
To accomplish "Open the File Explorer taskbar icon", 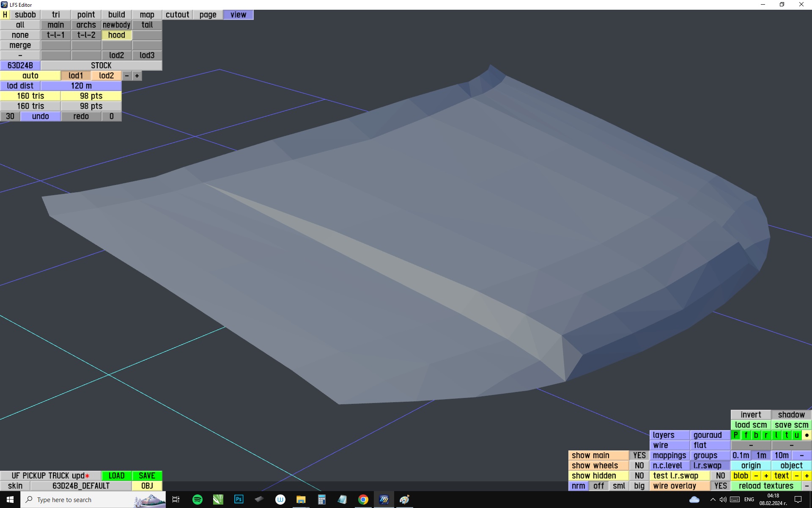I will tap(301, 500).
